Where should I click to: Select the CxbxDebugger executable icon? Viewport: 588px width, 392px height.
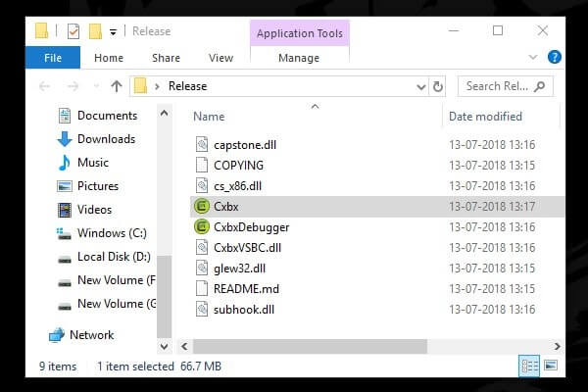tap(202, 227)
